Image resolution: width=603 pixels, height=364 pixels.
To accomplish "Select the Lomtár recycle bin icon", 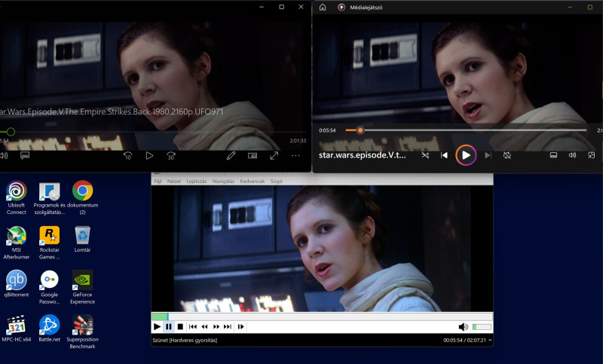I will pyautogui.click(x=82, y=239).
